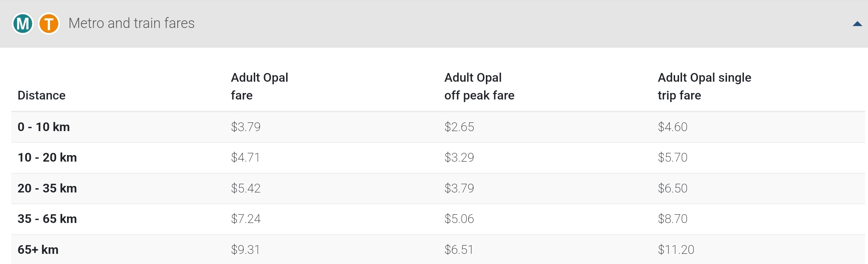The height and width of the screenshot is (264, 868).
Task: Click the $3.29 off peak fare value
Action: 459,157
